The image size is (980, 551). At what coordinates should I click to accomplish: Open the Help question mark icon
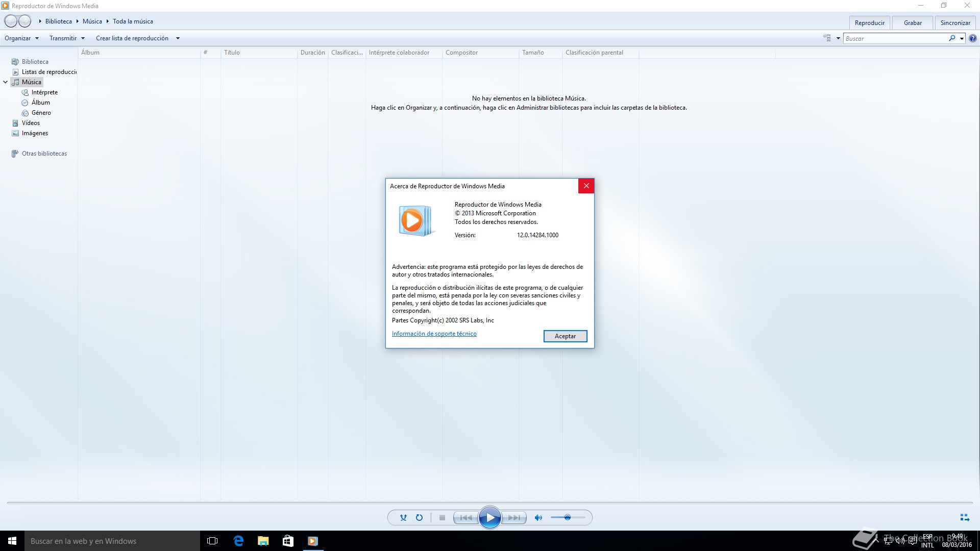point(973,38)
